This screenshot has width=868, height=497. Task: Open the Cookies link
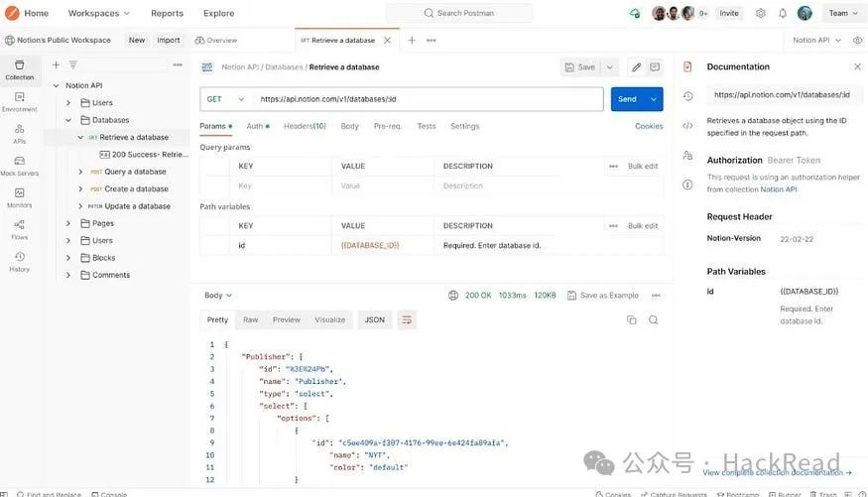pyautogui.click(x=649, y=126)
